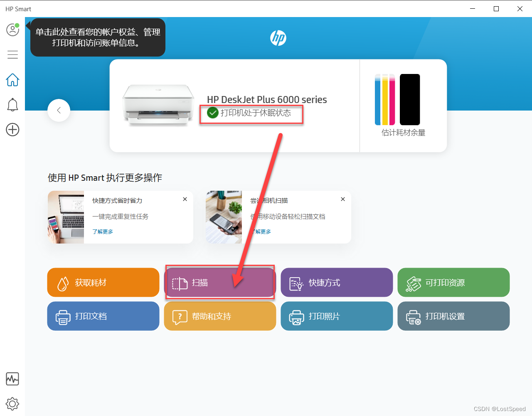Minimize the HP Smart window
Image resolution: width=532 pixels, height=416 pixels.
pyautogui.click(x=473, y=9)
